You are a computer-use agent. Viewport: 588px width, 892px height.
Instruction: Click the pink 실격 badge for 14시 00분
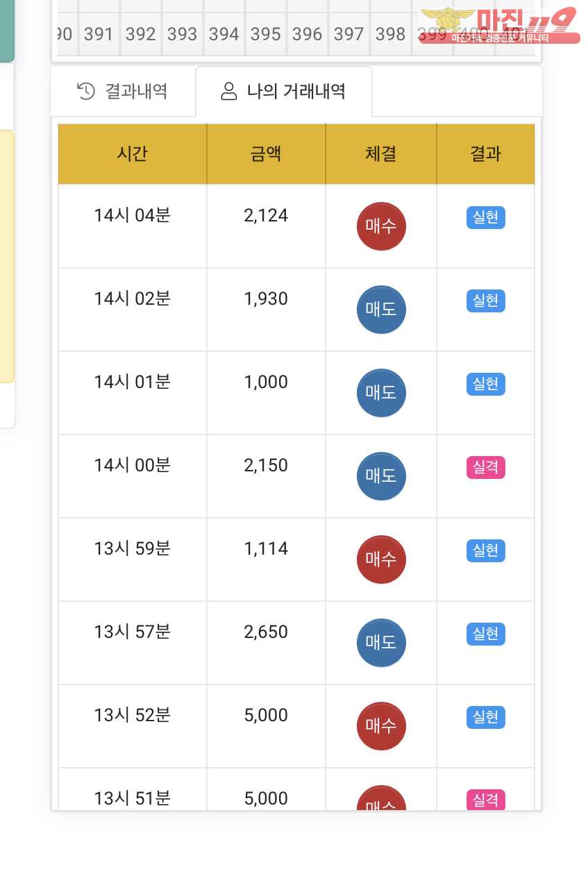[x=486, y=467]
